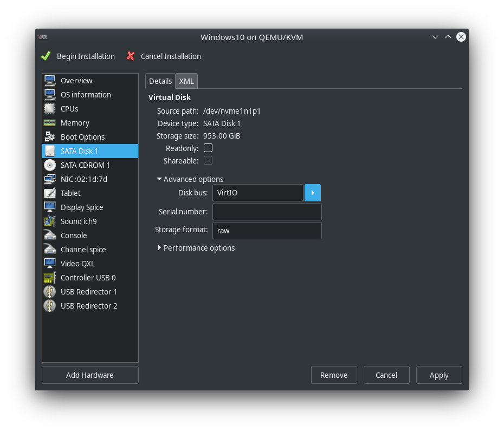Click the 953.00 GiB storage size value
Image resolution: width=504 pixels, height=432 pixels.
tap(222, 136)
